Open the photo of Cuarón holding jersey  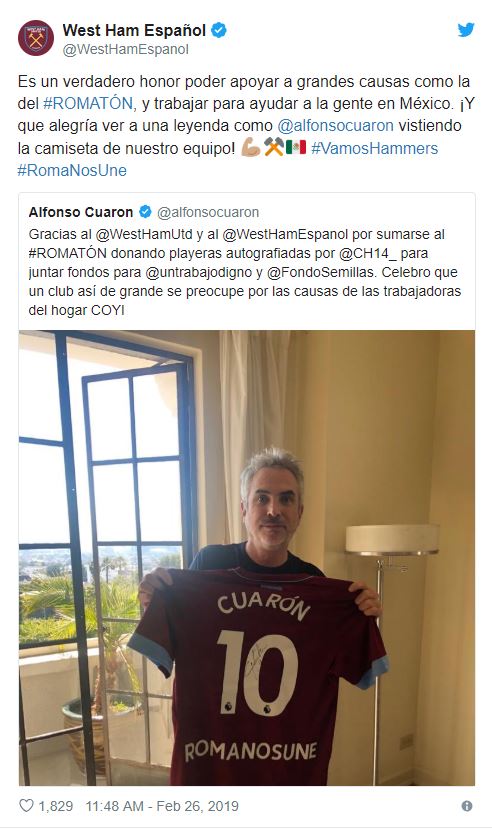(247, 558)
